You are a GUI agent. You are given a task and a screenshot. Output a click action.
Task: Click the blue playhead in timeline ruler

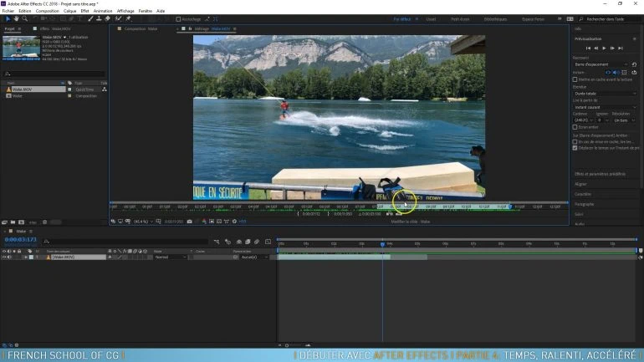click(x=382, y=243)
